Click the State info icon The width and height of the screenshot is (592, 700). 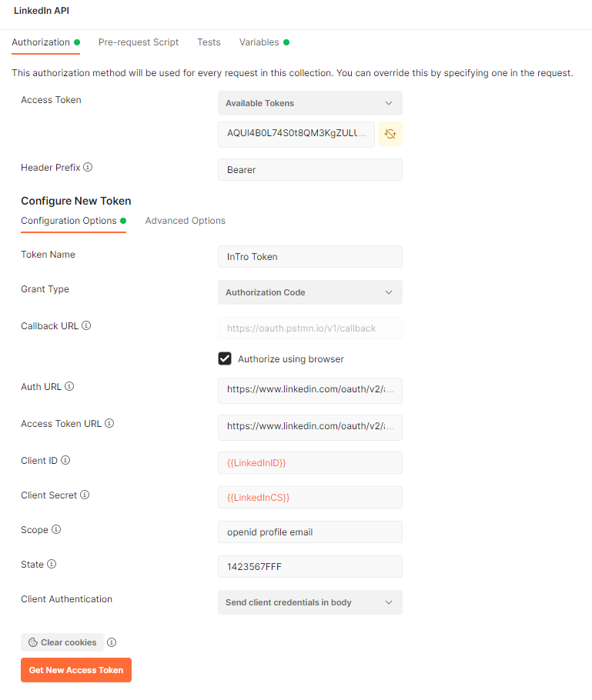pos(52,565)
